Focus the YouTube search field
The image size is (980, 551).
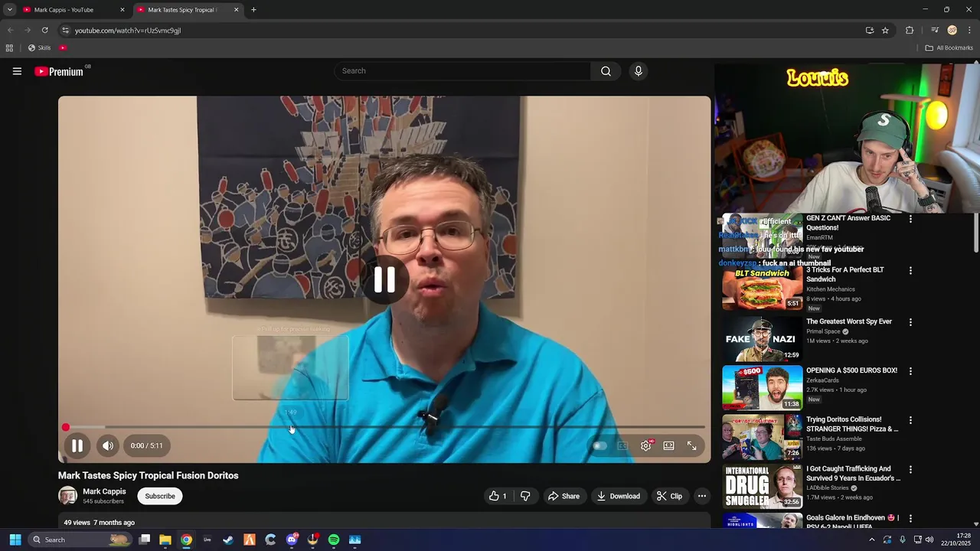pos(462,71)
